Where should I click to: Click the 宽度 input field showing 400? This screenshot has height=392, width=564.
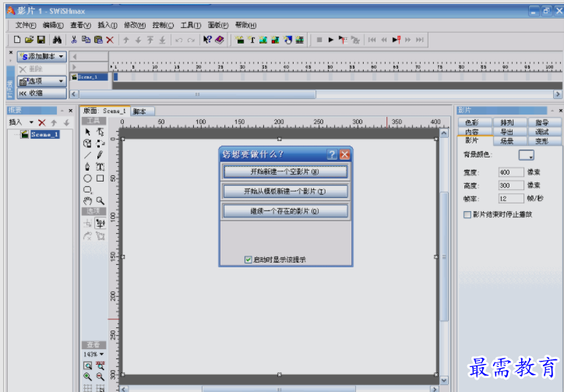[511, 172]
